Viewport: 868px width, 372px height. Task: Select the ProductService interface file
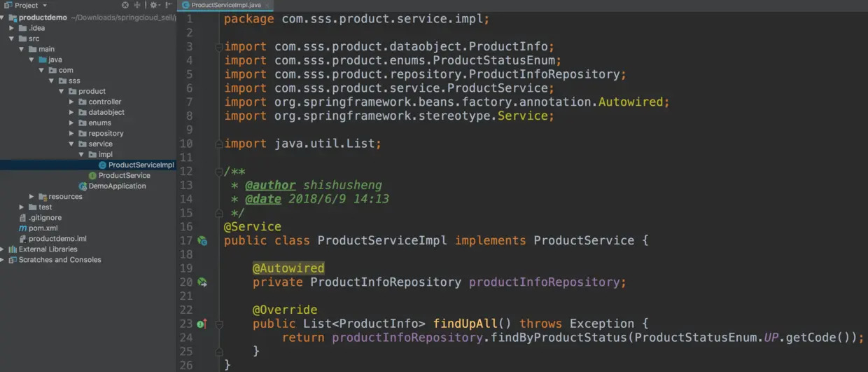(124, 175)
